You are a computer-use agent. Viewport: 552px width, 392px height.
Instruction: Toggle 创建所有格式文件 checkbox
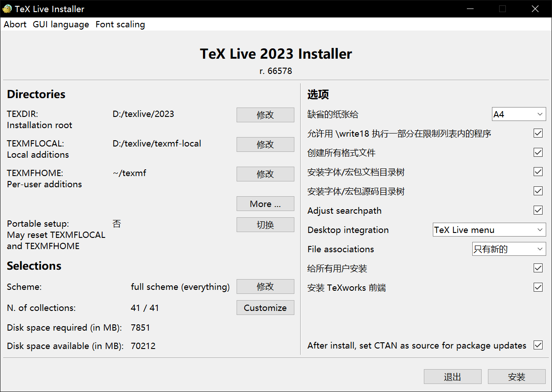(x=538, y=152)
